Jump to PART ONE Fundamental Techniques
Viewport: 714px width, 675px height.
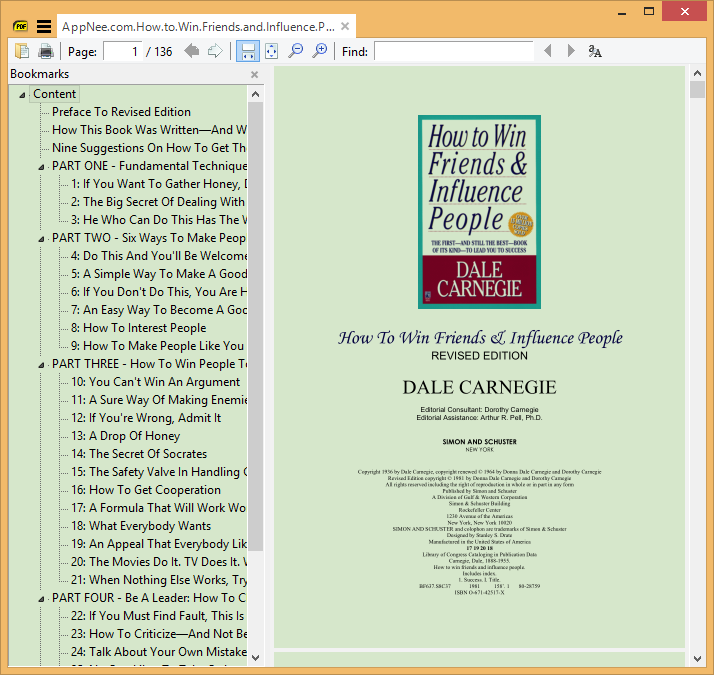pyautogui.click(x=149, y=166)
